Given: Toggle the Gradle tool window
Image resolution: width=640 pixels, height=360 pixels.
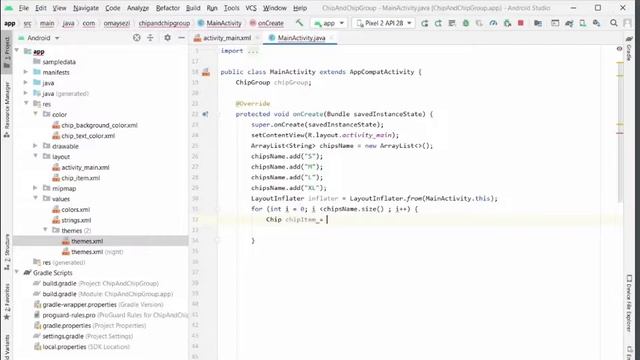Looking at the screenshot, I should [x=629, y=49].
